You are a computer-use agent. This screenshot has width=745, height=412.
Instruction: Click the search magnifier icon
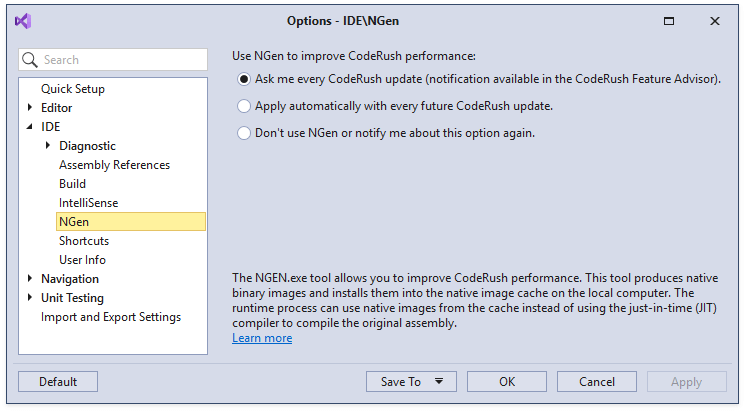pos(31,60)
